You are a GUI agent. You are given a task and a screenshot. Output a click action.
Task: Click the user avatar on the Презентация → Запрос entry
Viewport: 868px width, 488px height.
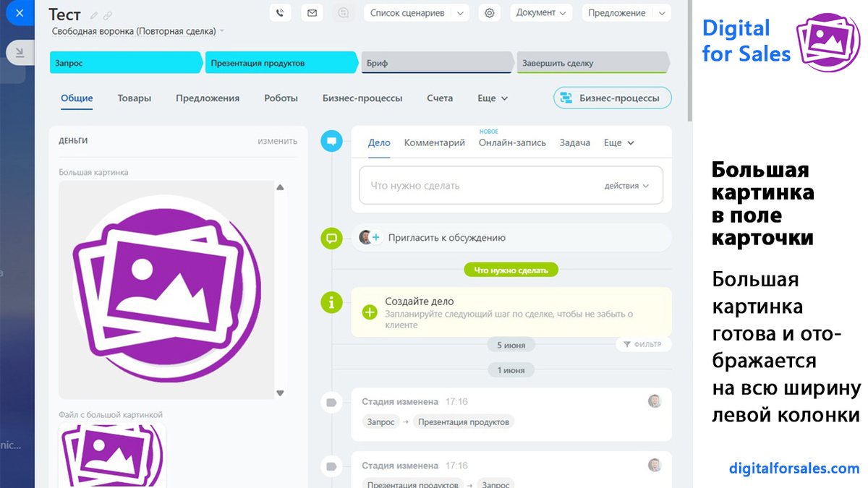[x=655, y=465]
